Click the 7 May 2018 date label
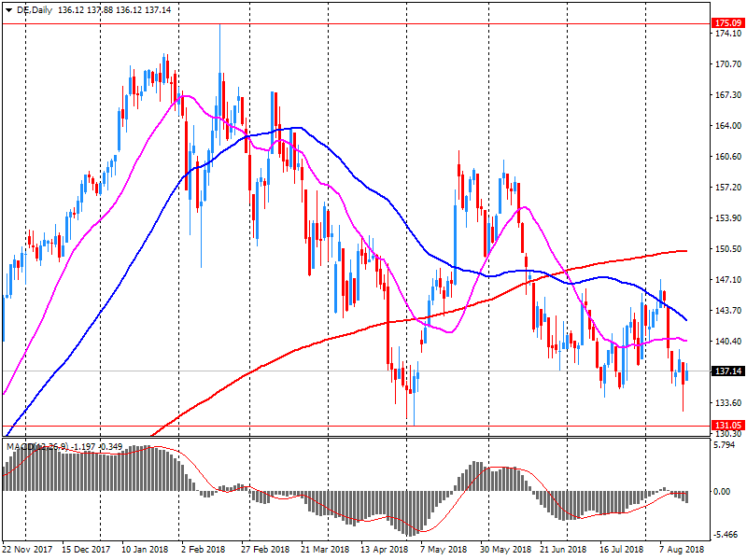The image size is (747, 560). [444, 550]
